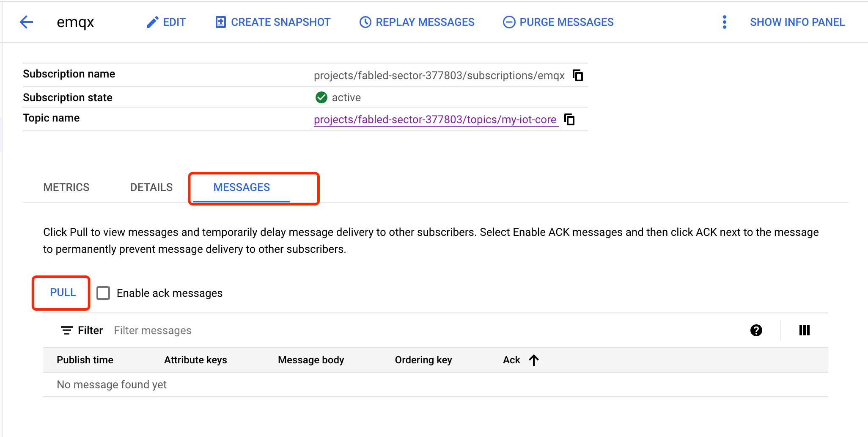Click the Create Snapshot icon

(x=220, y=22)
